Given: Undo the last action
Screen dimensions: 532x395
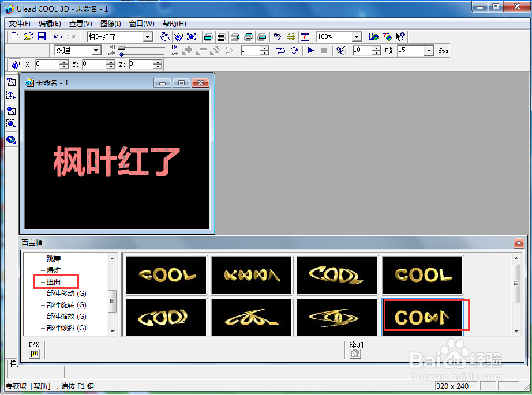Looking at the screenshot, I should click(58, 37).
